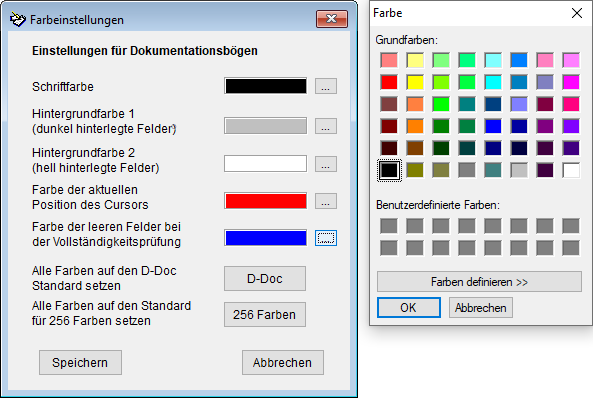Select the last custom color slot in second row
593x398 pixels.
click(x=571, y=248)
